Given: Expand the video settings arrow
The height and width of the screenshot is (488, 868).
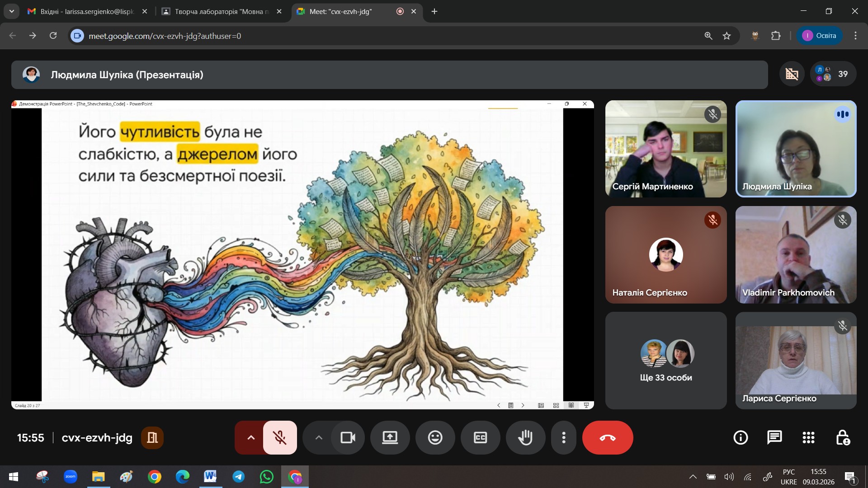Looking at the screenshot, I should [318, 437].
